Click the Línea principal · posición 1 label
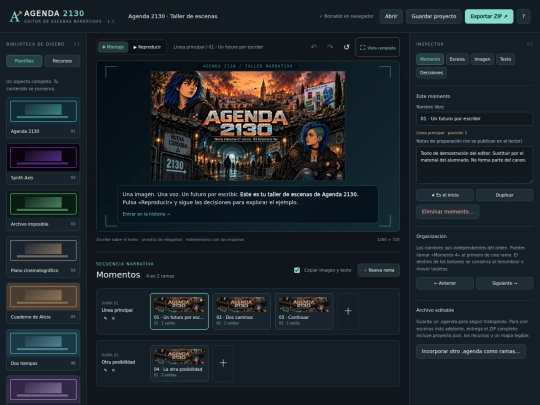Screen dimensions: 540x405 pyautogui.click(x=442, y=133)
